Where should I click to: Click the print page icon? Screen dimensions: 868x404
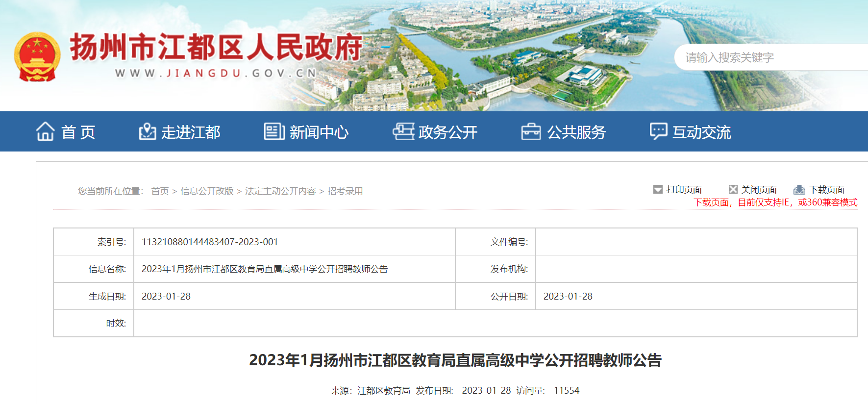(658, 189)
